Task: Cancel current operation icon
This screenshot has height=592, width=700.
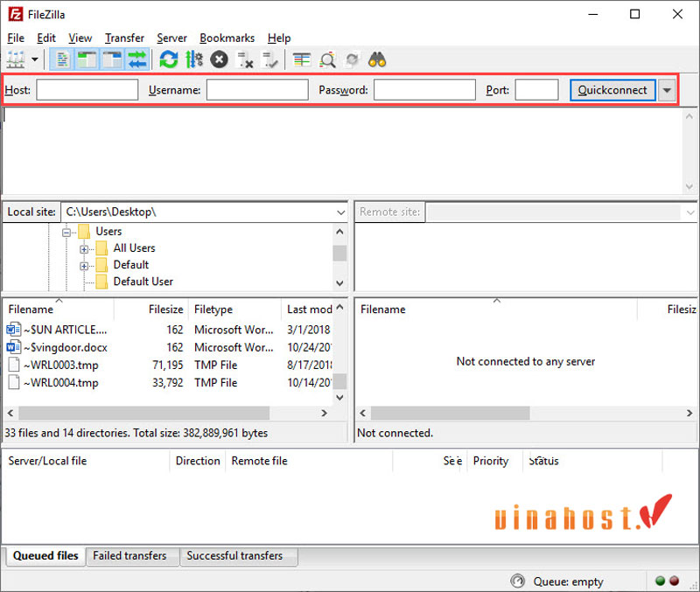Action: [220, 59]
